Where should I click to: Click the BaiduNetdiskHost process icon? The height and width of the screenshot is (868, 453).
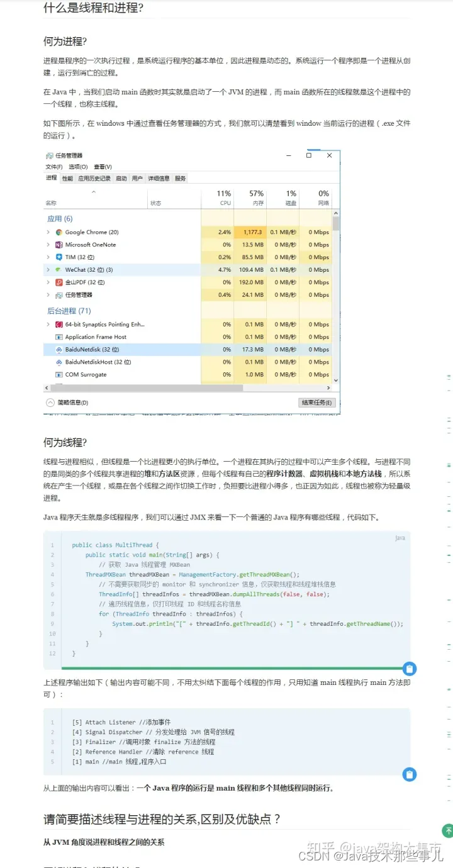click(x=59, y=362)
